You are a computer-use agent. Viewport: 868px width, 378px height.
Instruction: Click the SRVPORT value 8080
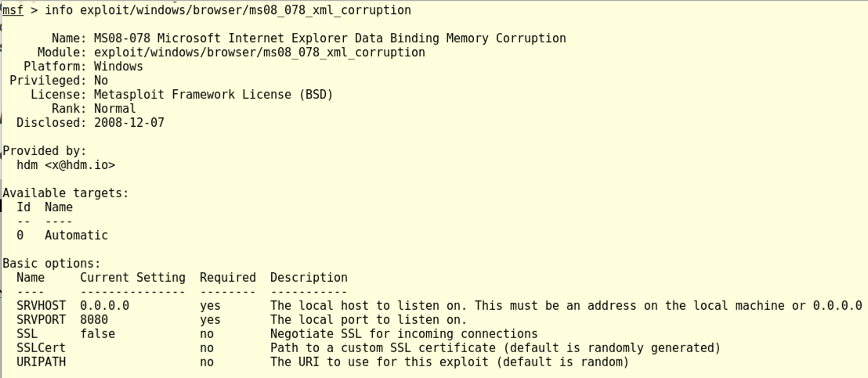(x=94, y=320)
